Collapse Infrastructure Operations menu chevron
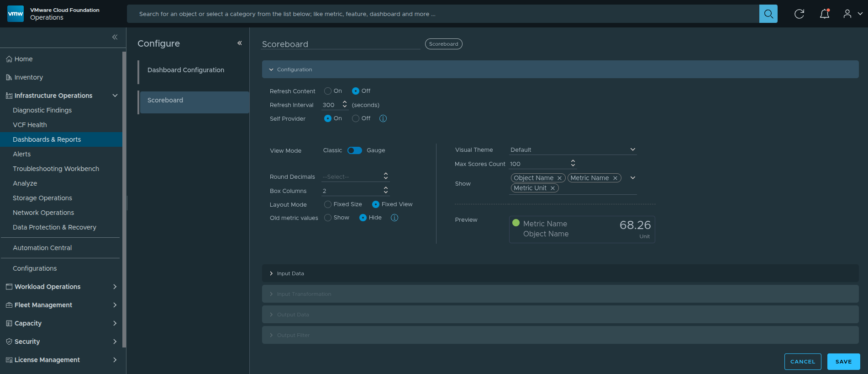Viewport: 868px width, 374px height. [x=115, y=96]
